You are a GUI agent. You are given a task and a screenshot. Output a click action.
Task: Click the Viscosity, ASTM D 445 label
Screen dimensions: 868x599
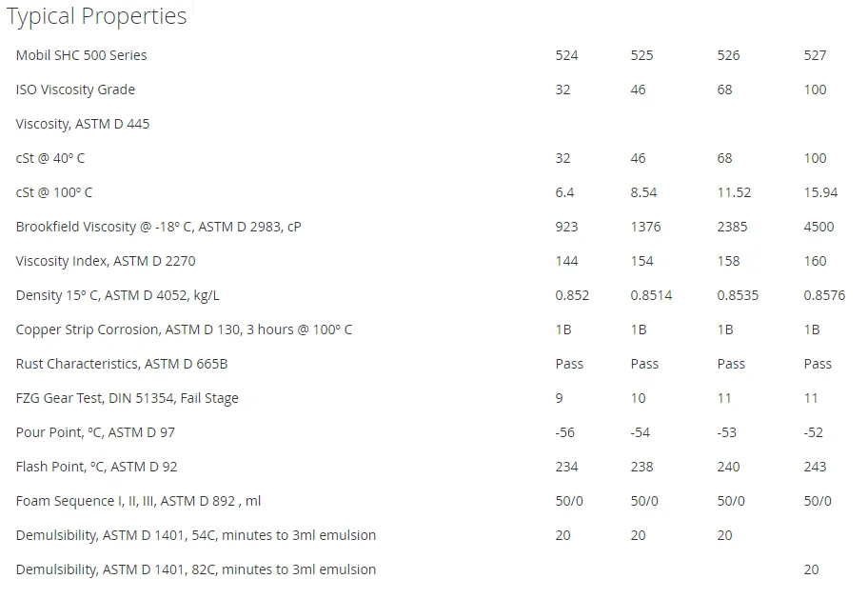pos(83,124)
